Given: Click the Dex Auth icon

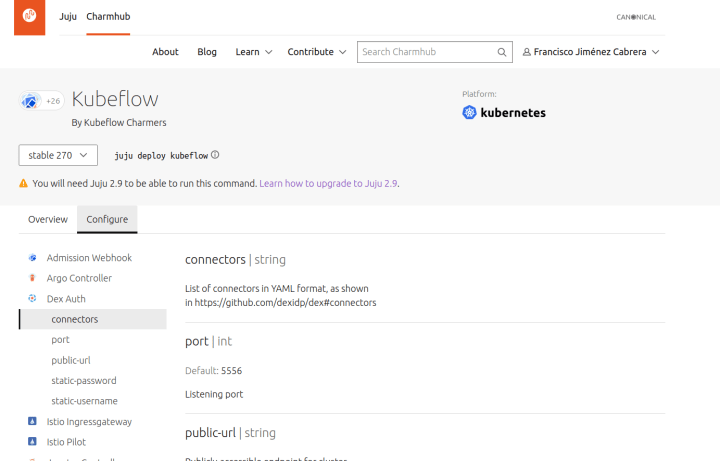Looking at the screenshot, I should 32,298.
